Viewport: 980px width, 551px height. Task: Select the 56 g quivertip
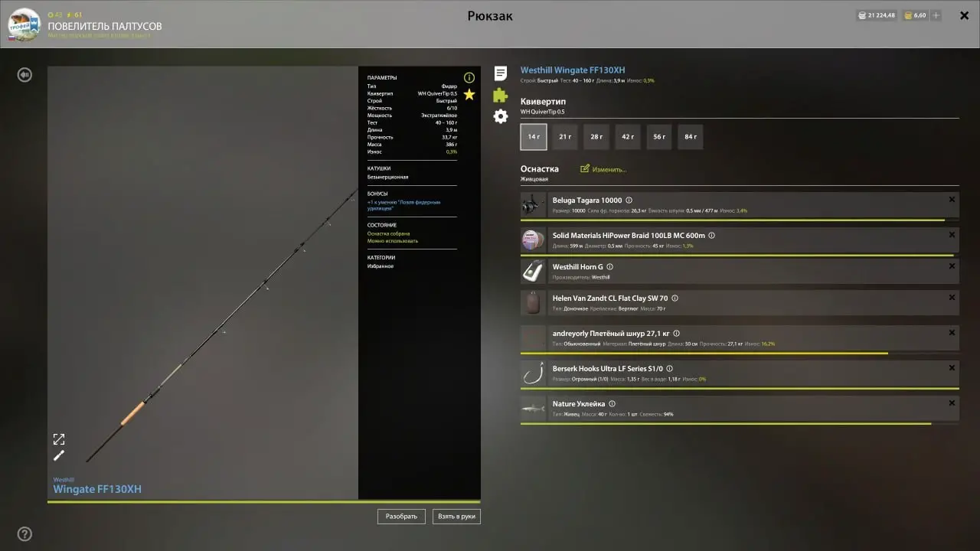(659, 137)
